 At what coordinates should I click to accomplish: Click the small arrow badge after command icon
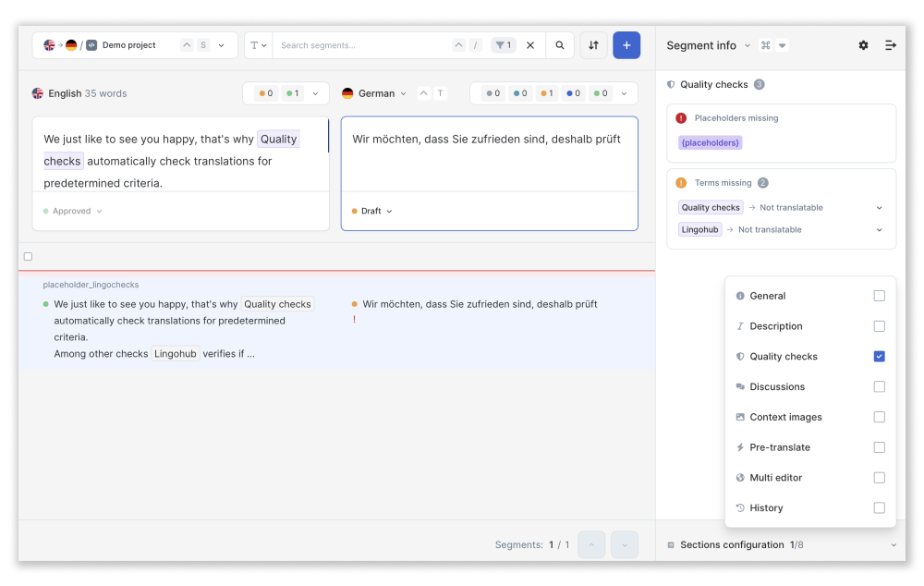click(x=783, y=45)
